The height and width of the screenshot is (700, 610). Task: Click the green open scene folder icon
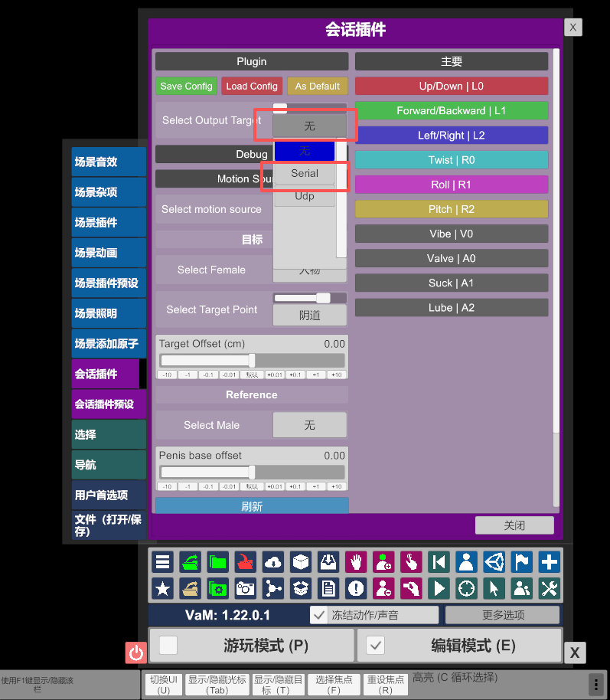pyautogui.click(x=190, y=561)
